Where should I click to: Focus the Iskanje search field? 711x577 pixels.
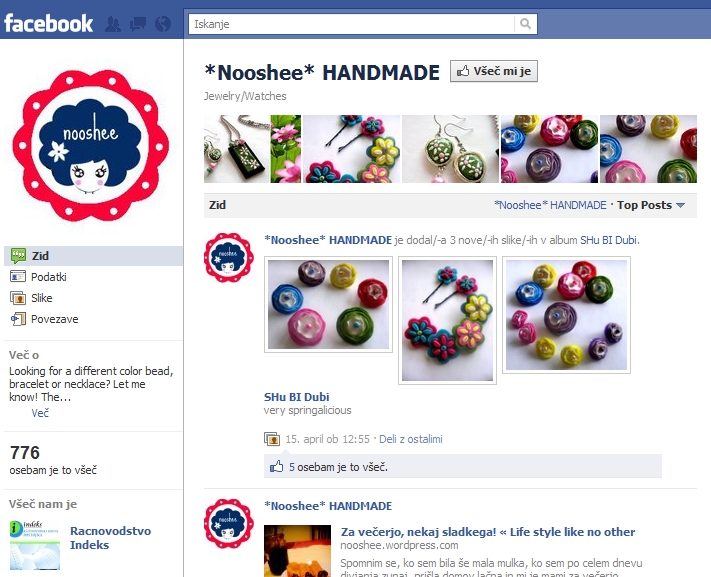pos(351,24)
